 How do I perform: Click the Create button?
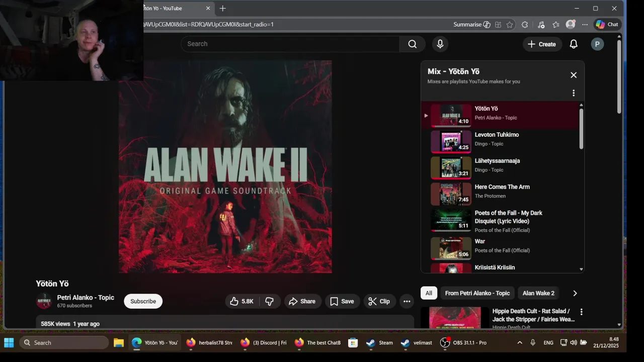[541, 44]
